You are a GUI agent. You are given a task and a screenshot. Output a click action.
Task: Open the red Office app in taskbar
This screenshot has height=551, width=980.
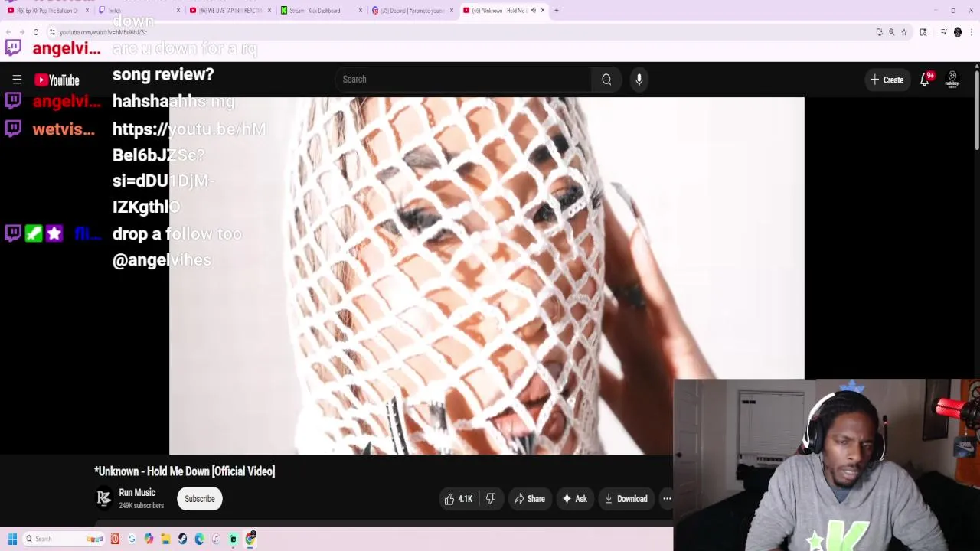[x=115, y=539]
